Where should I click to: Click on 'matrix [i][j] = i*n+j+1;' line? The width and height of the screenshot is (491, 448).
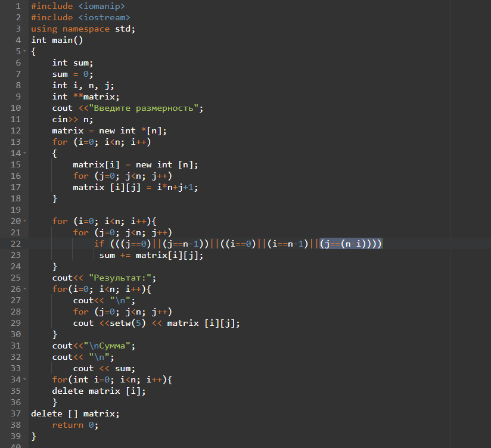pos(135,187)
